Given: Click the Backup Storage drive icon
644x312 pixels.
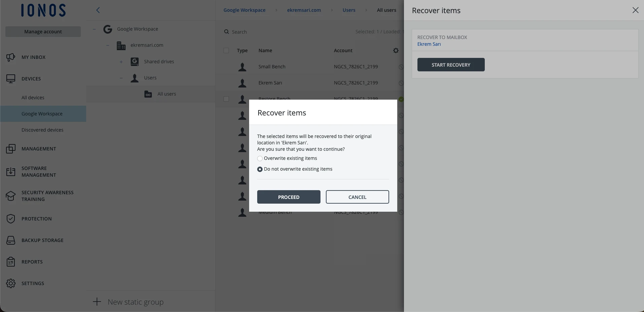Looking at the screenshot, I should pos(11,240).
